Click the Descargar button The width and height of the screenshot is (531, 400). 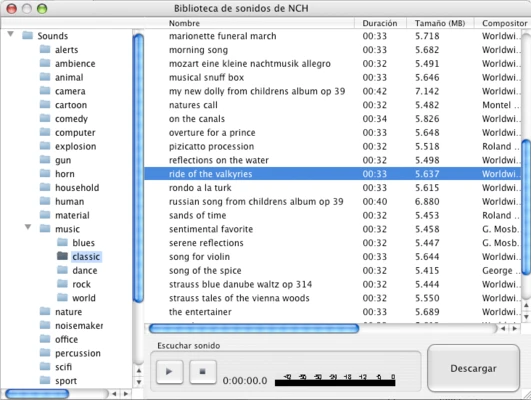pos(473,368)
